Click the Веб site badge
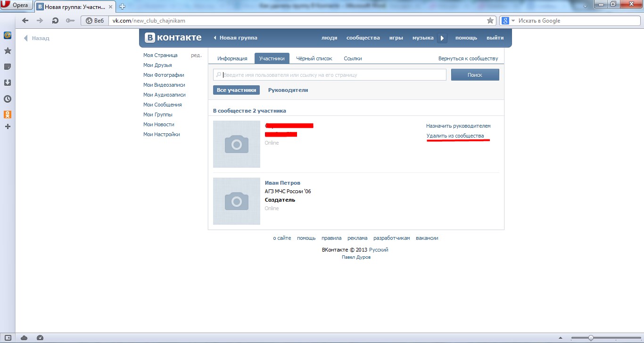 [x=95, y=20]
